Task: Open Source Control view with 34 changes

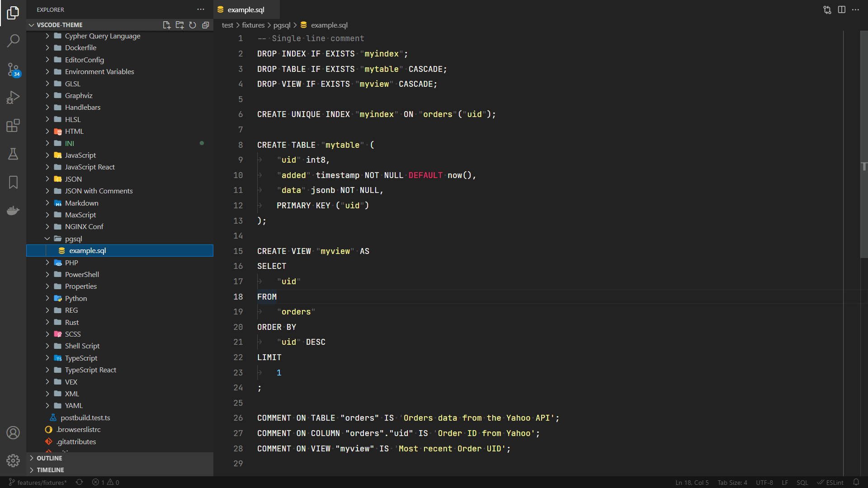Action: tap(13, 70)
